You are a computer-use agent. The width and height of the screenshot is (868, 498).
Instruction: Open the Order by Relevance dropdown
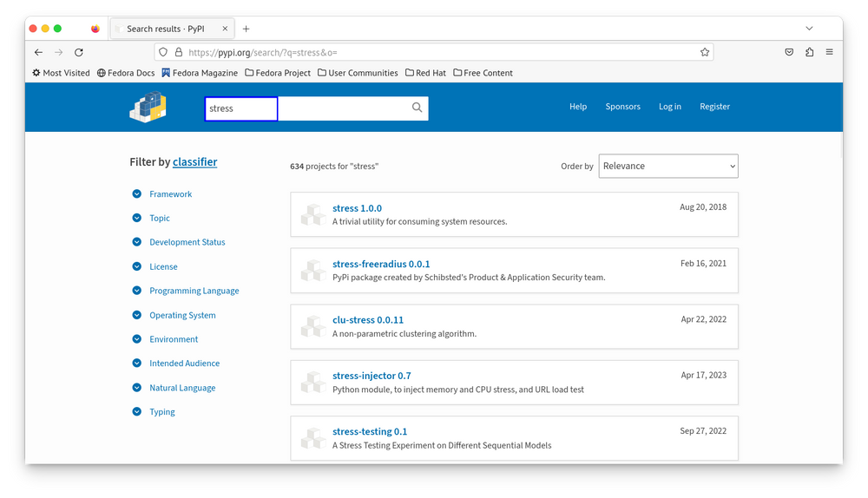tap(667, 166)
